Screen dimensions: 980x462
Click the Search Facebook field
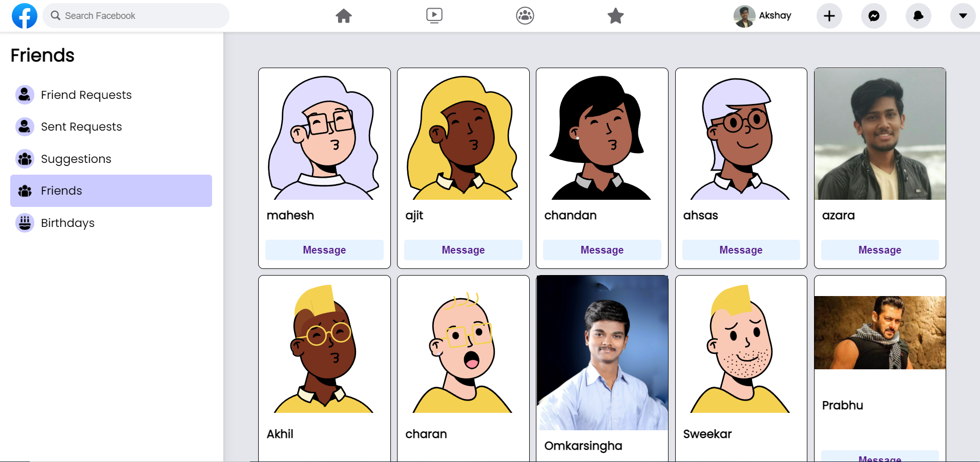(136, 16)
